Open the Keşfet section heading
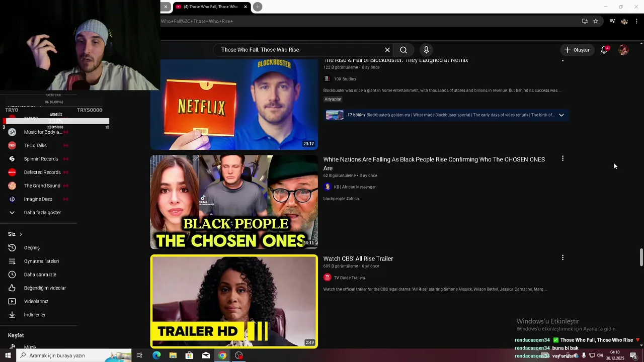The image size is (644, 362). pyautogui.click(x=16, y=335)
